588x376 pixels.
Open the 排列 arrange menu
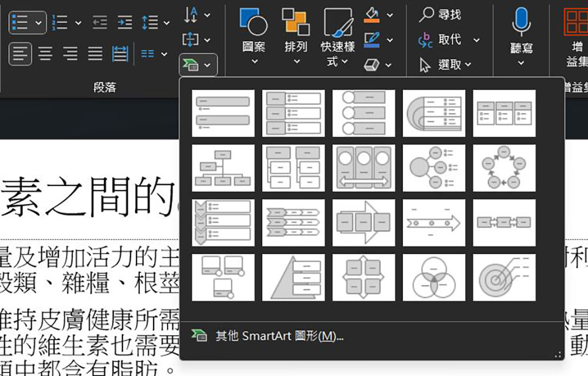(x=296, y=35)
